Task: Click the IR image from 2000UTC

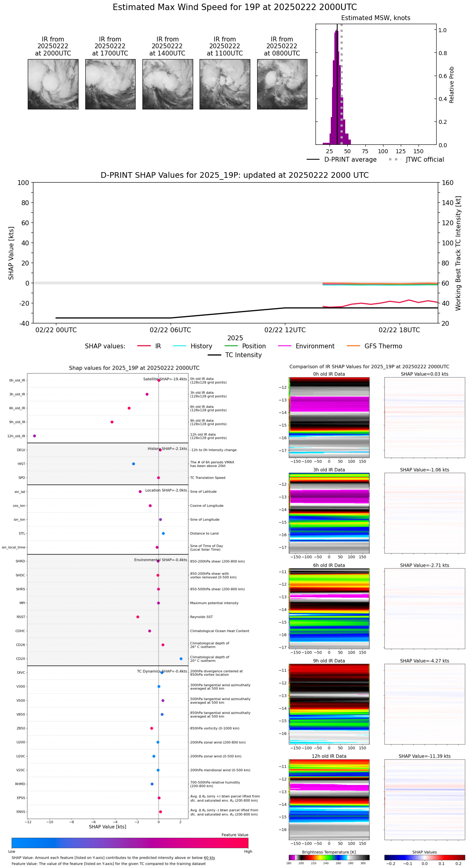Action: click(53, 84)
